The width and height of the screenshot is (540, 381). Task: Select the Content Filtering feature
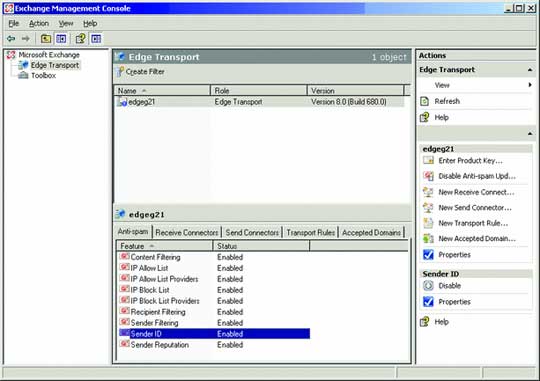point(155,257)
